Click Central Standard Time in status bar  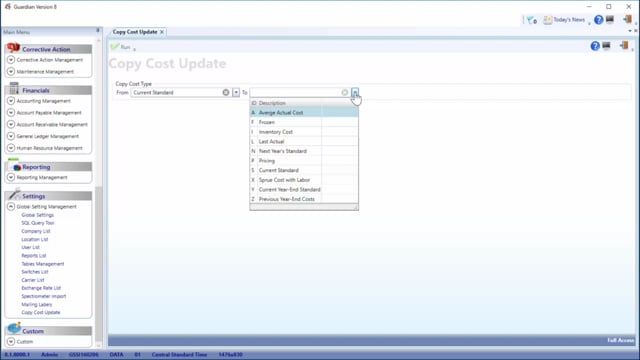tap(180, 355)
